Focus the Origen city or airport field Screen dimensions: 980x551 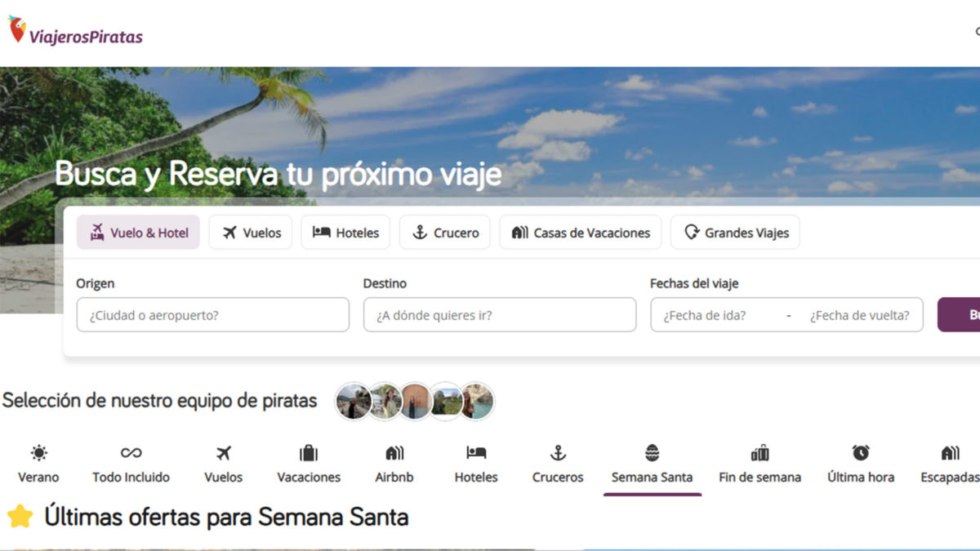click(213, 314)
